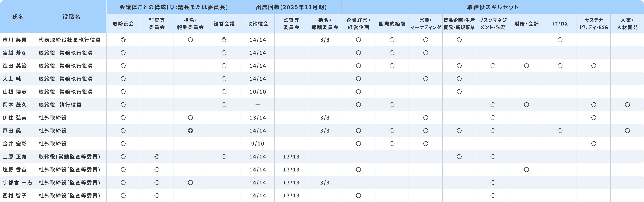Click the "サステナビリティ・ESG" skill header

click(x=594, y=24)
